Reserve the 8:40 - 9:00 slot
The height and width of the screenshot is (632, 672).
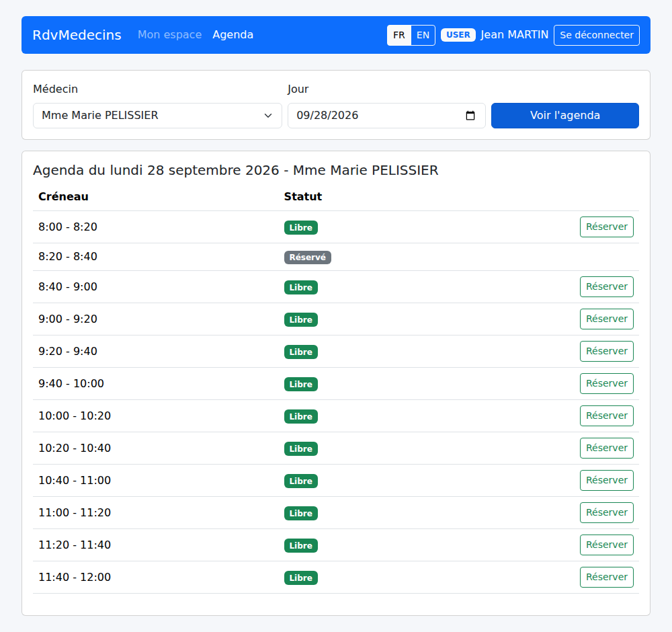(606, 287)
